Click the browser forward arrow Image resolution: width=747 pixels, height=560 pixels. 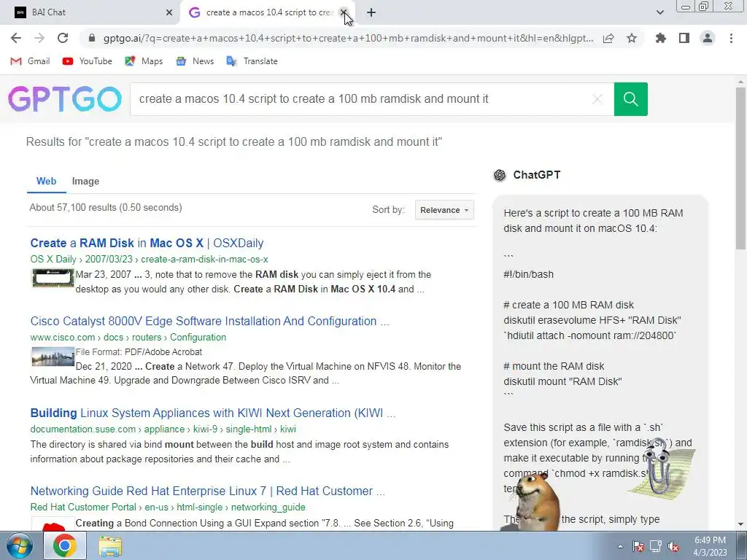39,38
